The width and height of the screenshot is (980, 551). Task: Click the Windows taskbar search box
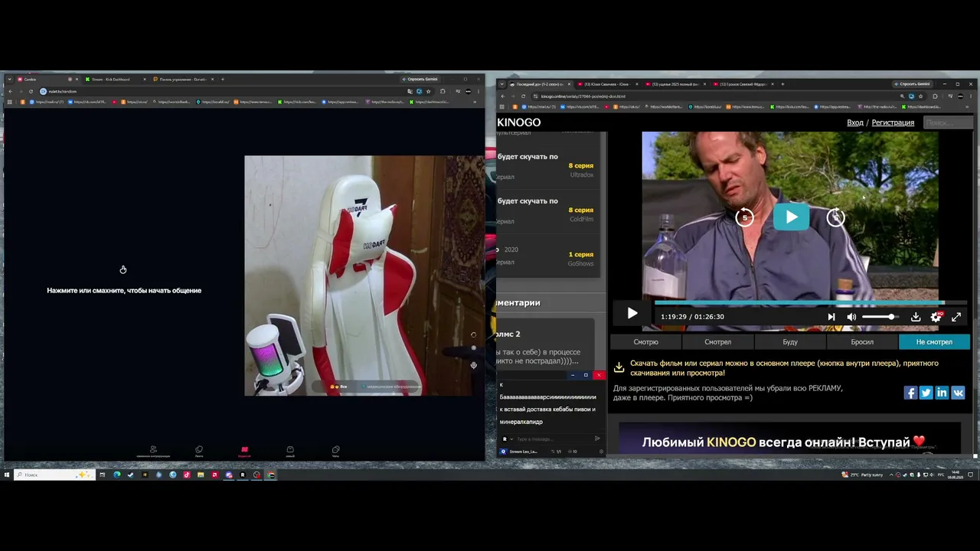click(55, 474)
